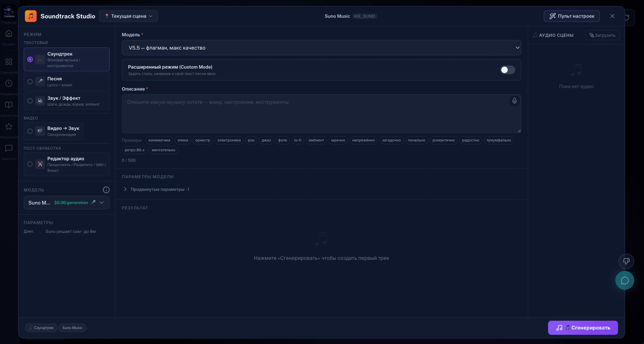Close the Soundtrack Studio dialog

pos(612,16)
